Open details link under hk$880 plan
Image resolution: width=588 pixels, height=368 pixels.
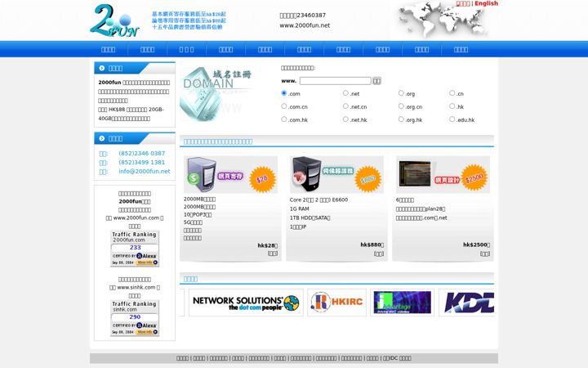(x=379, y=254)
